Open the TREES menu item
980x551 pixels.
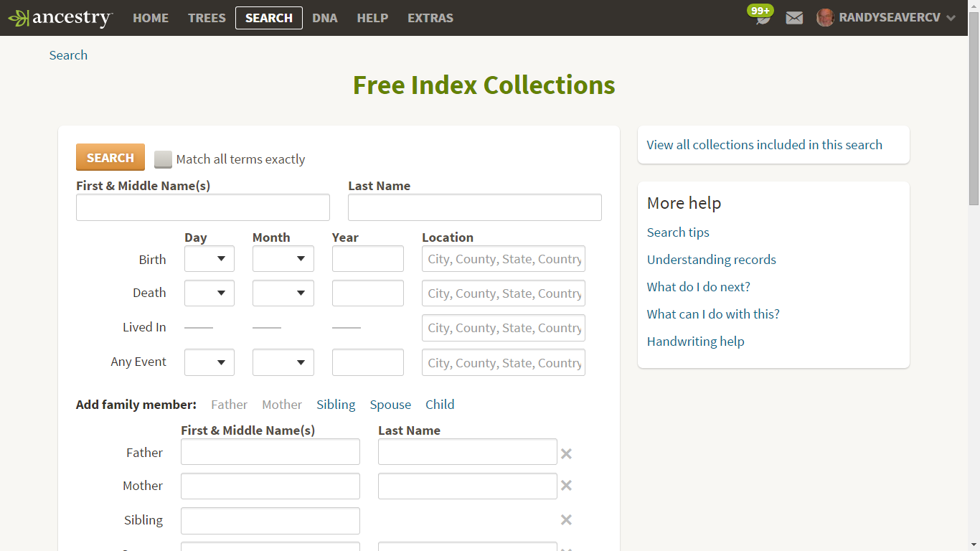coord(207,18)
